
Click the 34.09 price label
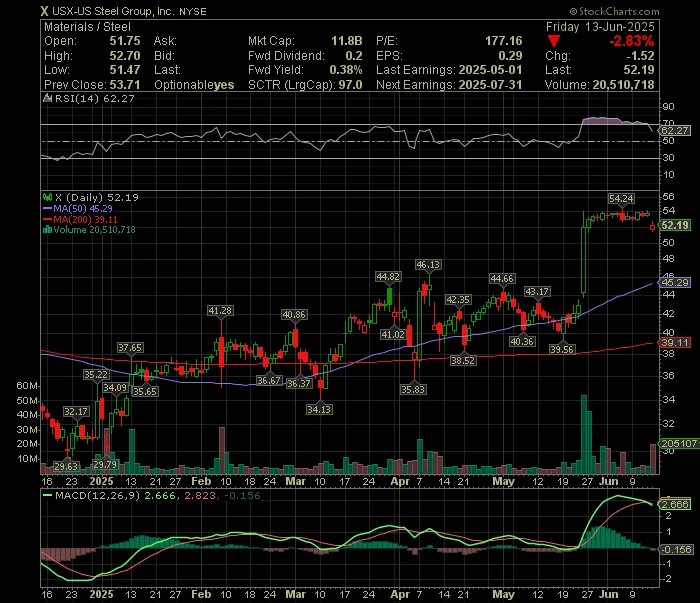115,387
